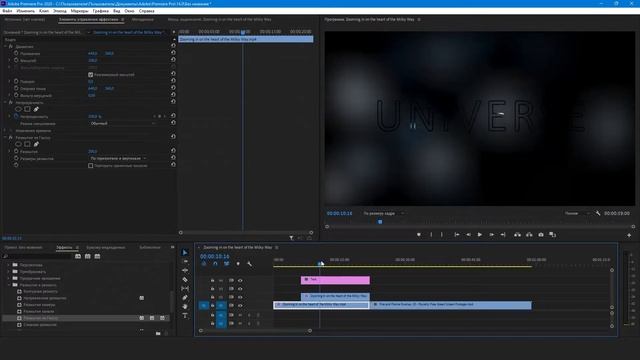Click the Lift button
The image size is (640, 360).
517,235
